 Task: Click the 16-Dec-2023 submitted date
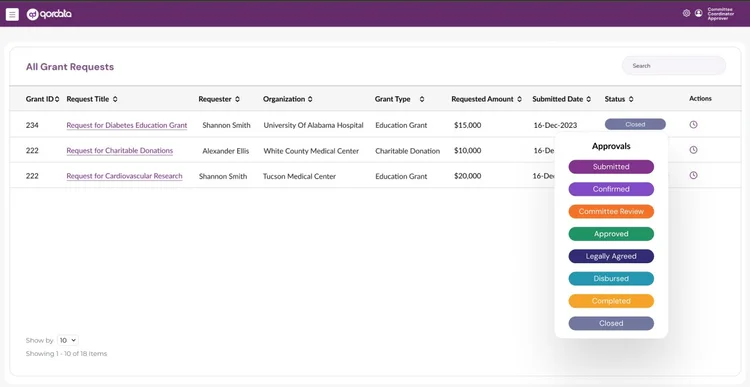[x=555, y=125]
